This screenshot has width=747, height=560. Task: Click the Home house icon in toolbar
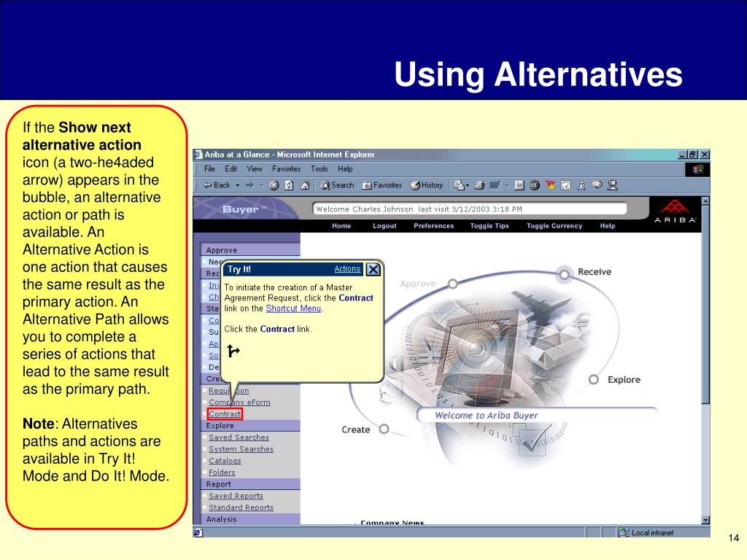click(305, 185)
